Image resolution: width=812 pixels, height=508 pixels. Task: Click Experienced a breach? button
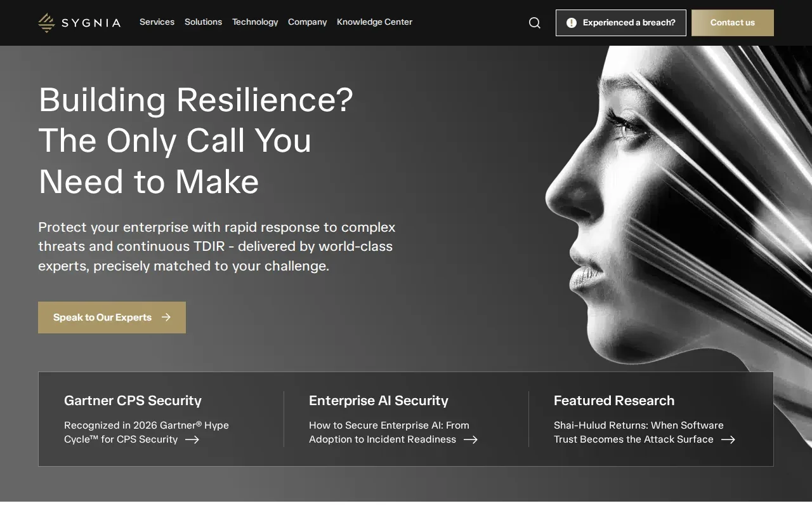point(621,23)
